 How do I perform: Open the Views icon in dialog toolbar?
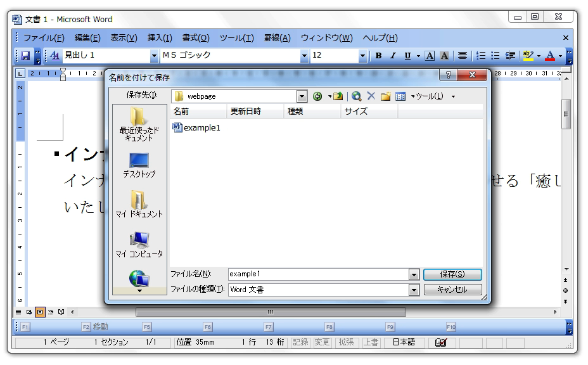[x=400, y=96]
